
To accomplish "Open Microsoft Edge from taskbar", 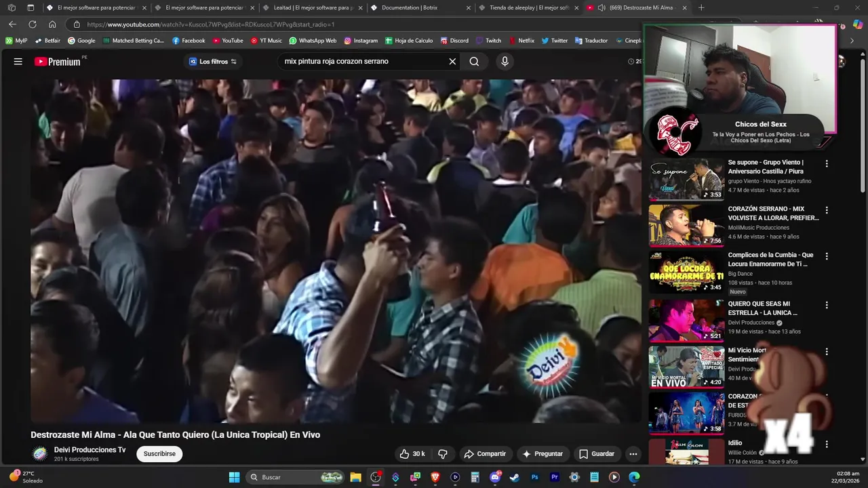I will (634, 477).
